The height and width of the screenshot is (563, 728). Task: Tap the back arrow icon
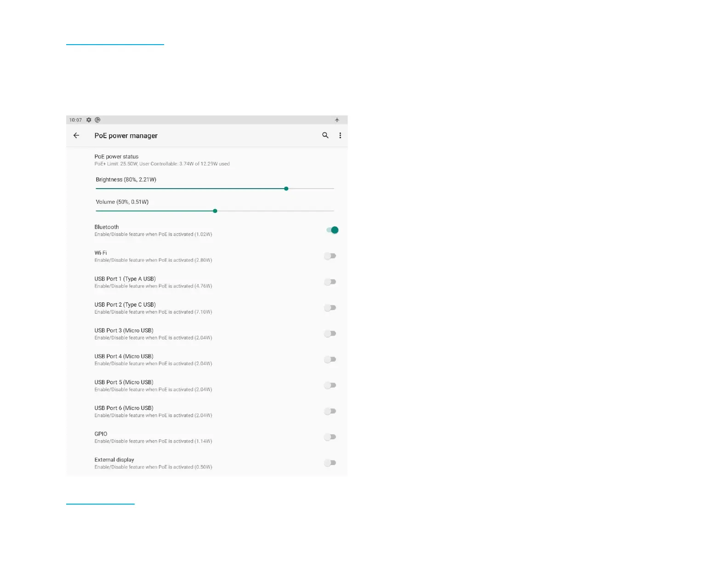76,136
